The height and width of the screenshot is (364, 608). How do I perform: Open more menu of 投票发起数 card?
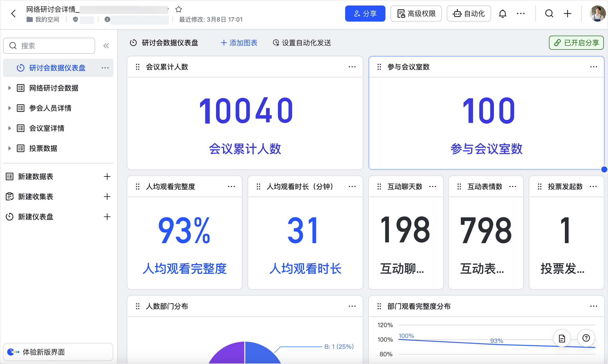(593, 186)
